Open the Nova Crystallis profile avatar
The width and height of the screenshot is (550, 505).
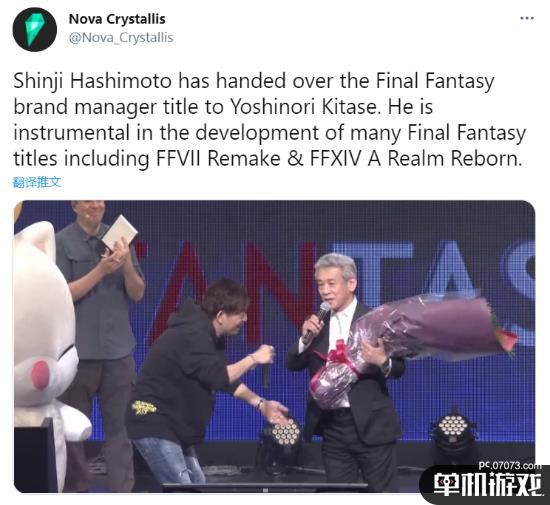(x=34, y=29)
